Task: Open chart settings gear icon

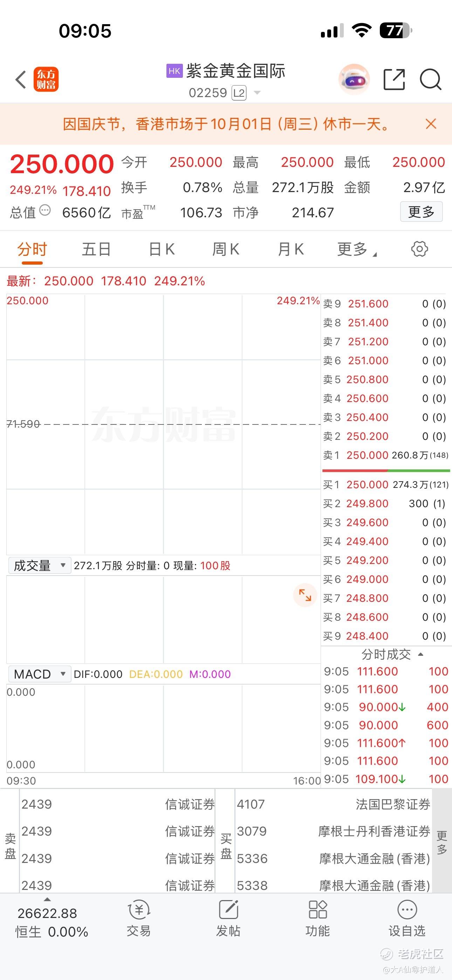Action: 419,249
